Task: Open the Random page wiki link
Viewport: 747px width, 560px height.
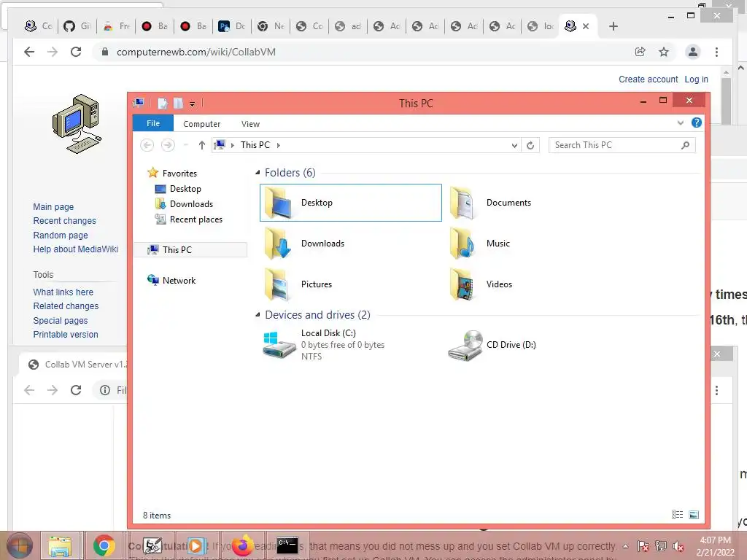Action: point(61,236)
